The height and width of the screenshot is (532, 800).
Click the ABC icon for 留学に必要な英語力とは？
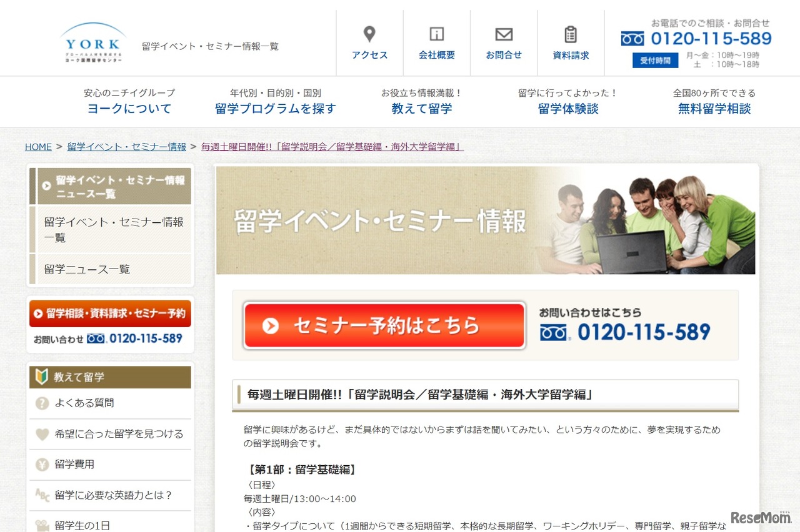[x=42, y=495]
